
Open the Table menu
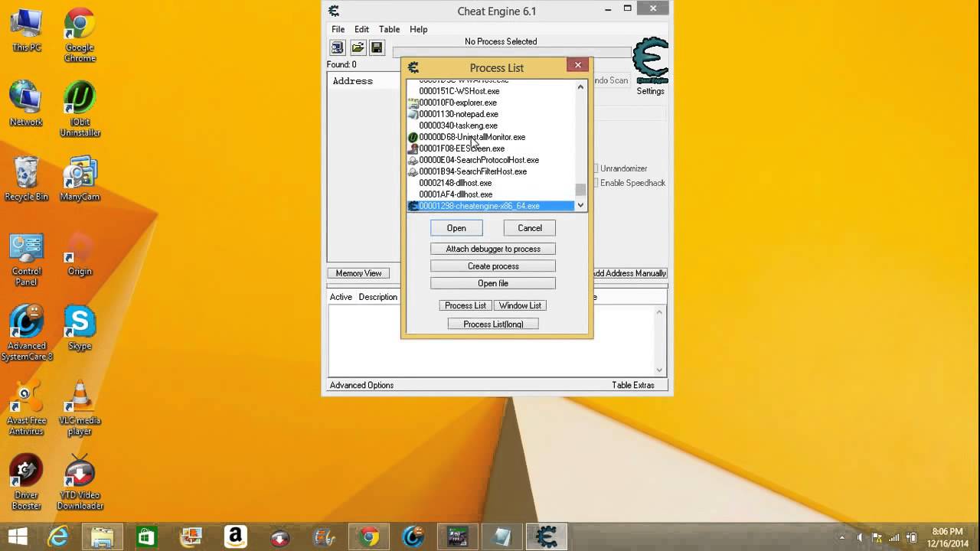pos(389,29)
